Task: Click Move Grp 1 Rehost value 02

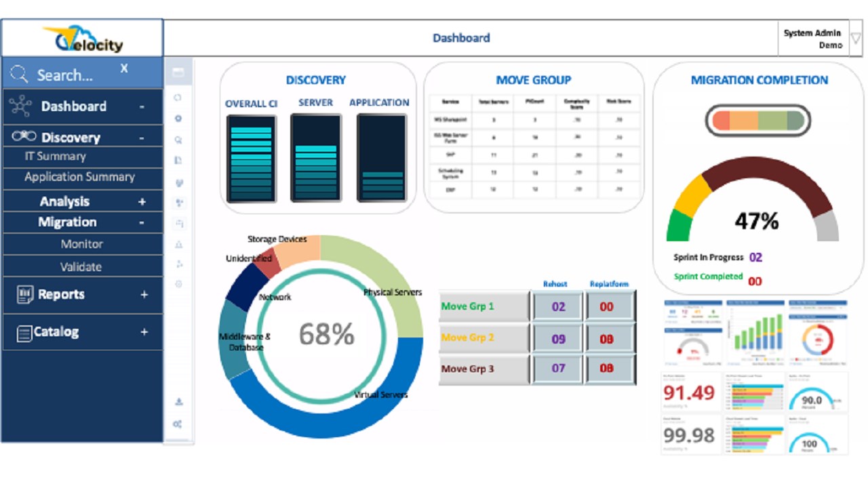Action: (558, 306)
